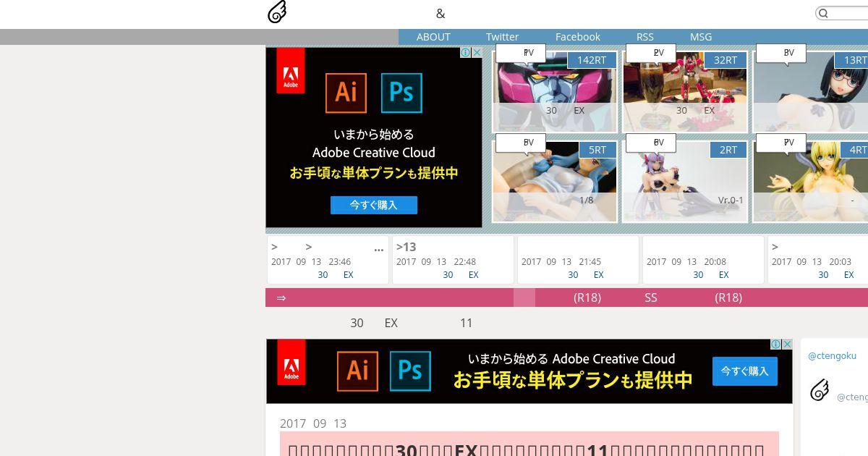The image size is (868, 456).
Task: Click the 5RT retweet badge
Action: 597,150
